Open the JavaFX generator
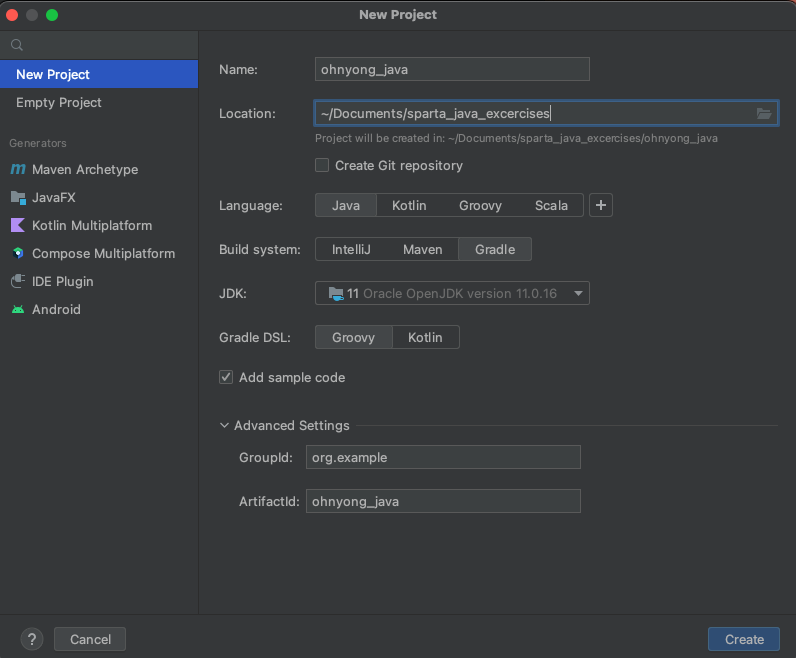The height and width of the screenshot is (658, 796). coord(99,198)
